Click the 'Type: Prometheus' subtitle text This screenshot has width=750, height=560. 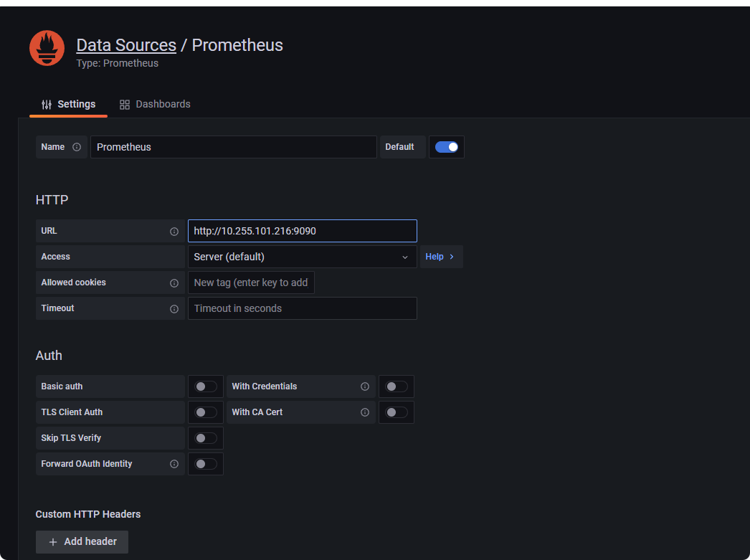(x=117, y=63)
